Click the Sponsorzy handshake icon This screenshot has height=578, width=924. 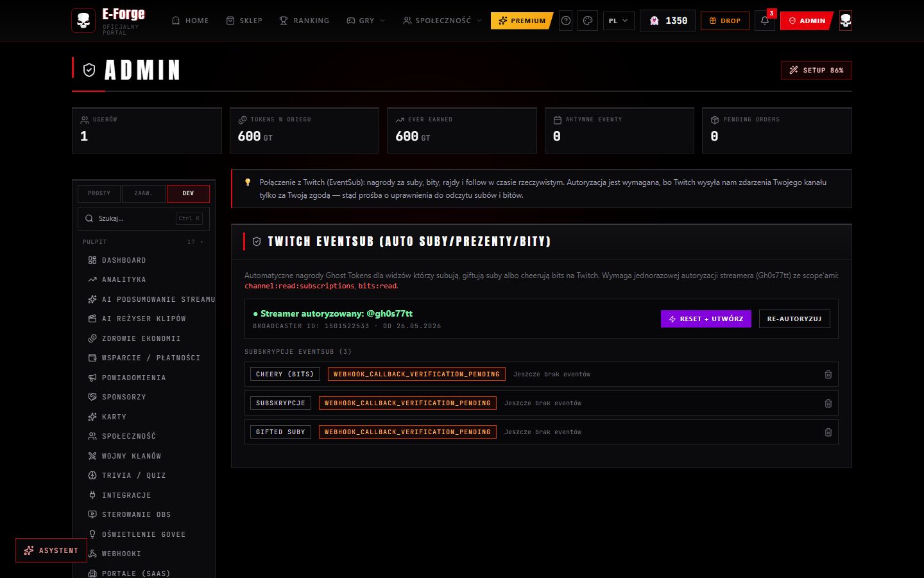point(92,397)
